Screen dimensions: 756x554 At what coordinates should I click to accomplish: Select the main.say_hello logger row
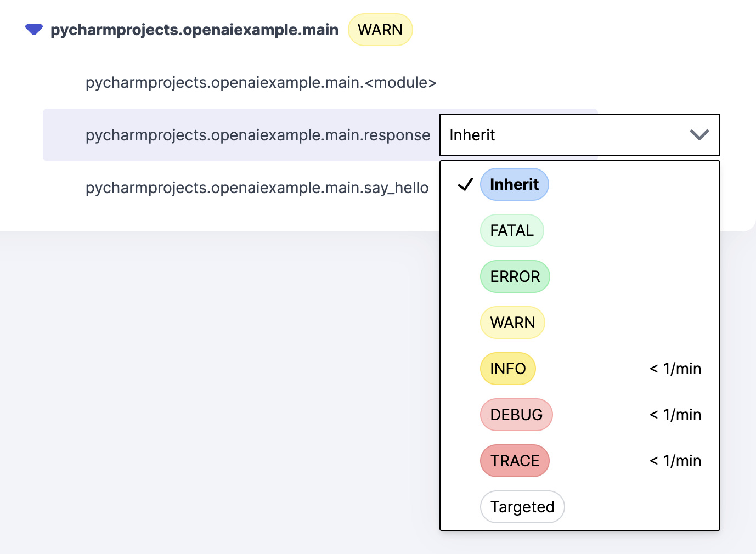click(x=257, y=188)
